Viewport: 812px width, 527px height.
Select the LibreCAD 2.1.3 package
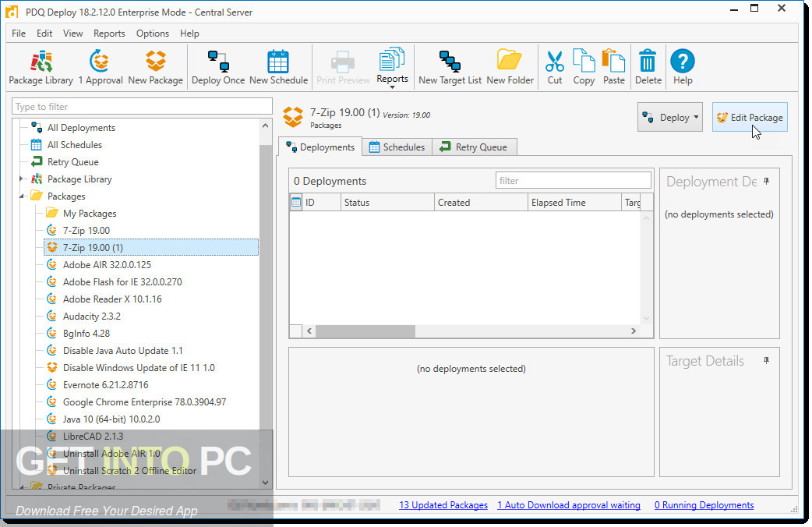coord(94,435)
